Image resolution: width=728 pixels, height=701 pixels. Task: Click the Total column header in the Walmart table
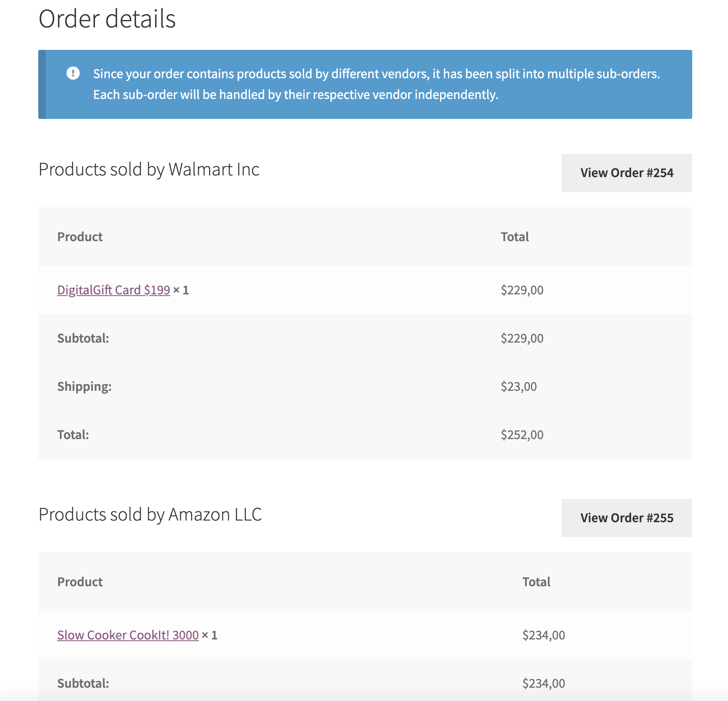(515, 237)
